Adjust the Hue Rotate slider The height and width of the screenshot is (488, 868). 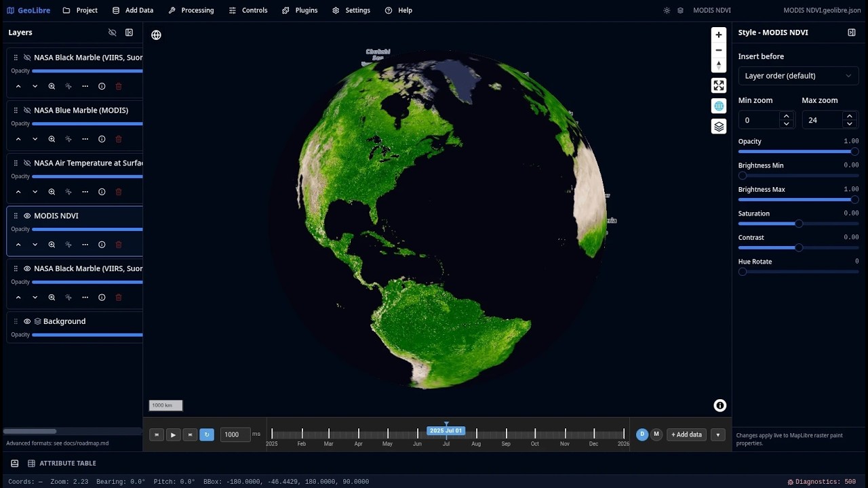pyautogui.click(x=798, y=272)
